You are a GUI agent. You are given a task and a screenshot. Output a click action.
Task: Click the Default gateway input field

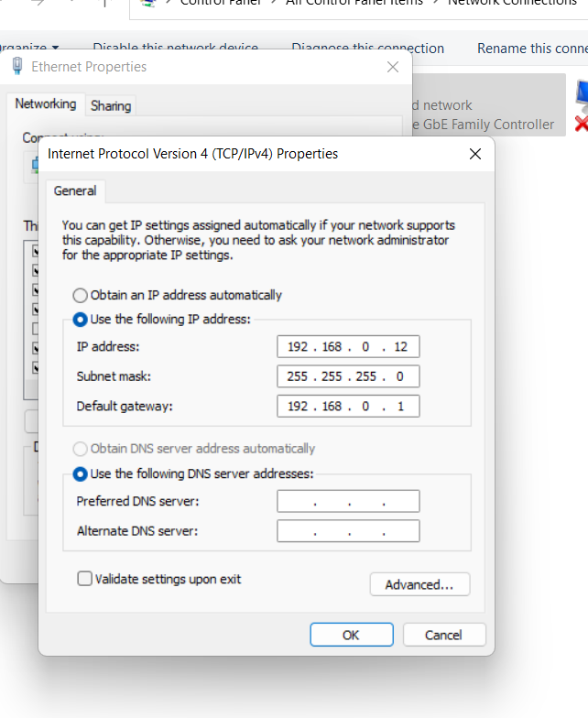click(x=348, y=407)
